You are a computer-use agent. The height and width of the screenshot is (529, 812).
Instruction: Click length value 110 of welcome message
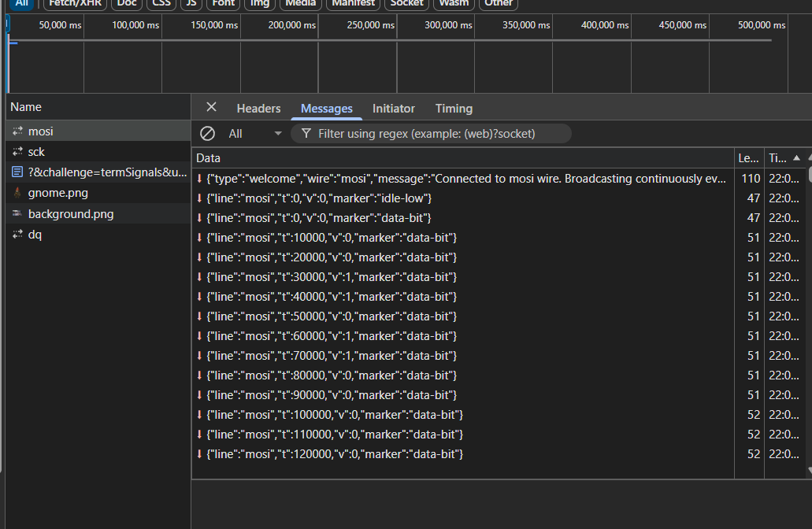tap(751, 179)
